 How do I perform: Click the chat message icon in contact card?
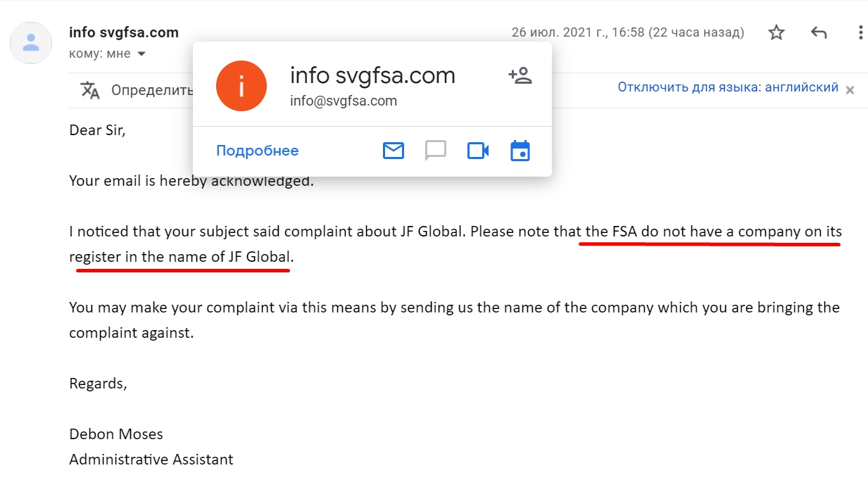click(436, 151)
